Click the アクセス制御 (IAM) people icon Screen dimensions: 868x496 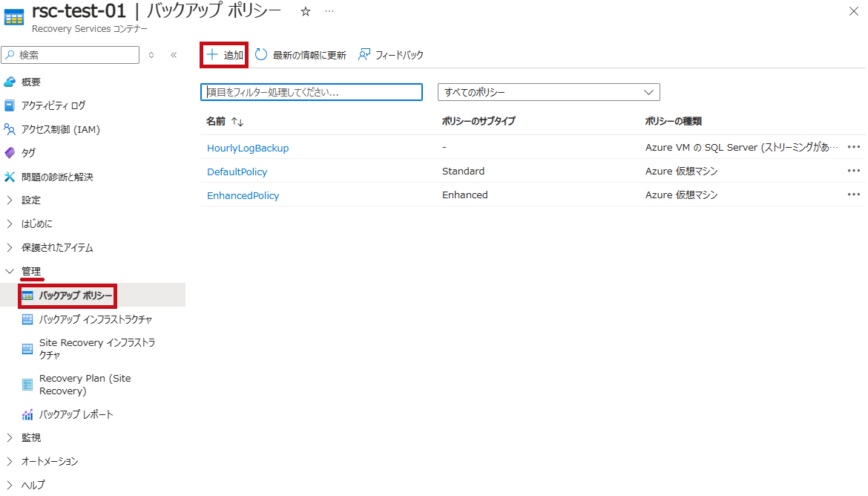pyautogui.click(x=10, y=129)
